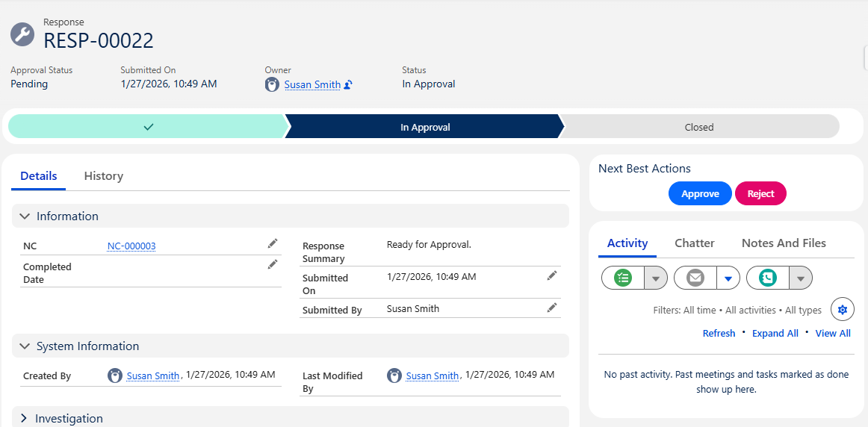Click the Email icon button
The width and height of the screenshot is (868, 427).
pyautogui.click(x=695, y=278)
